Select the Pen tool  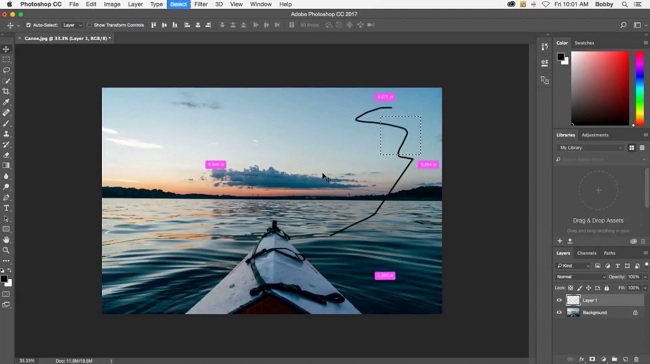coord(6,198)
